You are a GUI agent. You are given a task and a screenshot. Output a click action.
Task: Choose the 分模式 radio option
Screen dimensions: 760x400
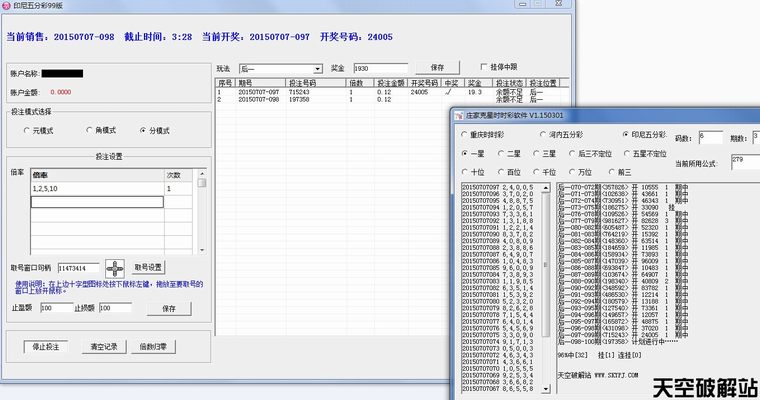143,131
